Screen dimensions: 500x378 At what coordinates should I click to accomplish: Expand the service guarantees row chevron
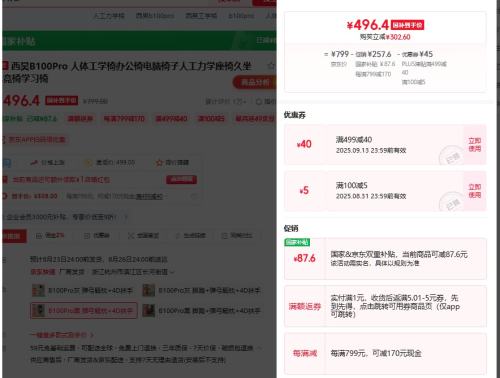259,348
